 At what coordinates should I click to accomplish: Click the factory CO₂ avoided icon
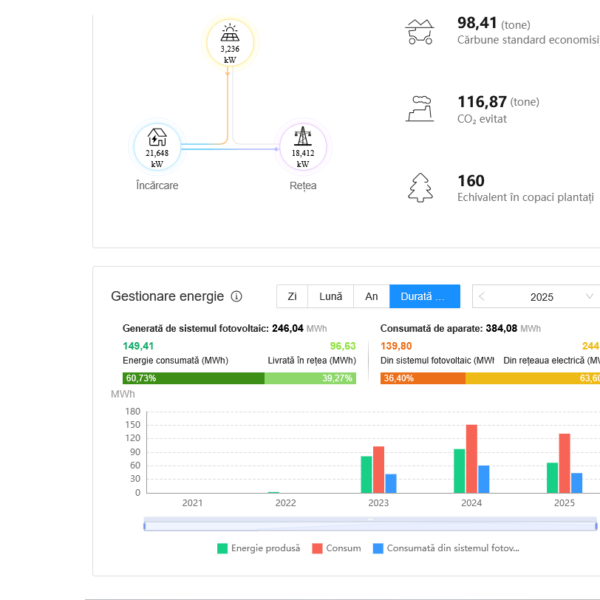pos(420,108)
